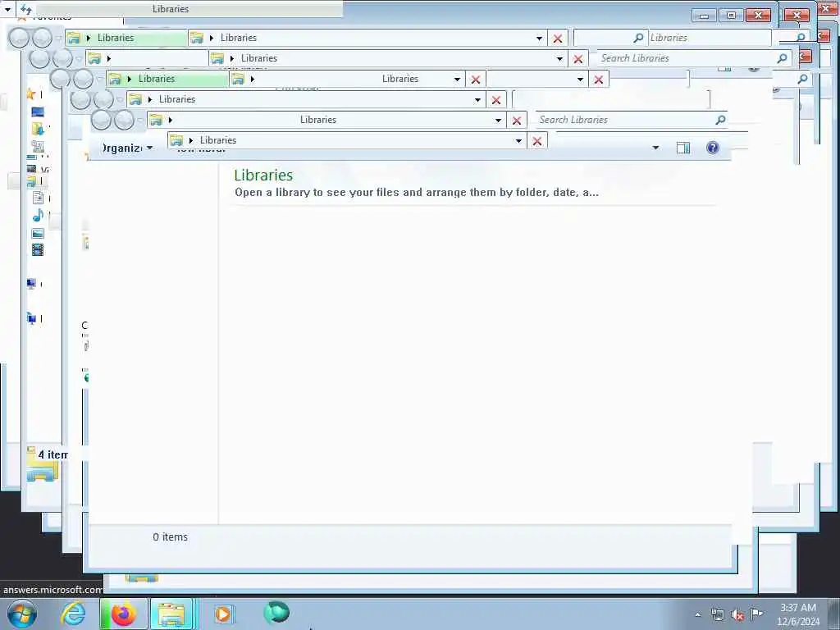Click the upper "Search Libraries" search box
The image size is (840, 630).
point(694,58)
